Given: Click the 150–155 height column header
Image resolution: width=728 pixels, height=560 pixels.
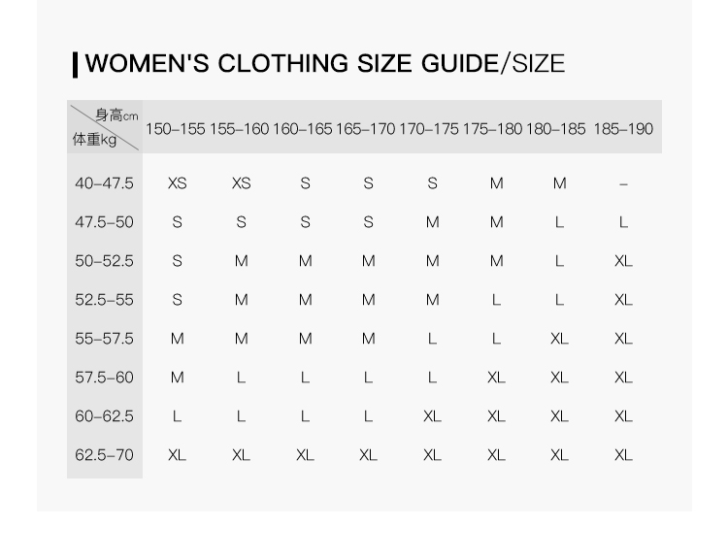Looking at the screenshot, I should tap(176, 129).
